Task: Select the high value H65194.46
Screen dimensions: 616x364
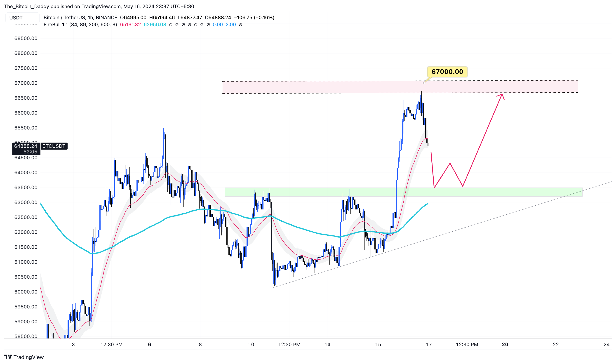Action: [x=162, y=17]
